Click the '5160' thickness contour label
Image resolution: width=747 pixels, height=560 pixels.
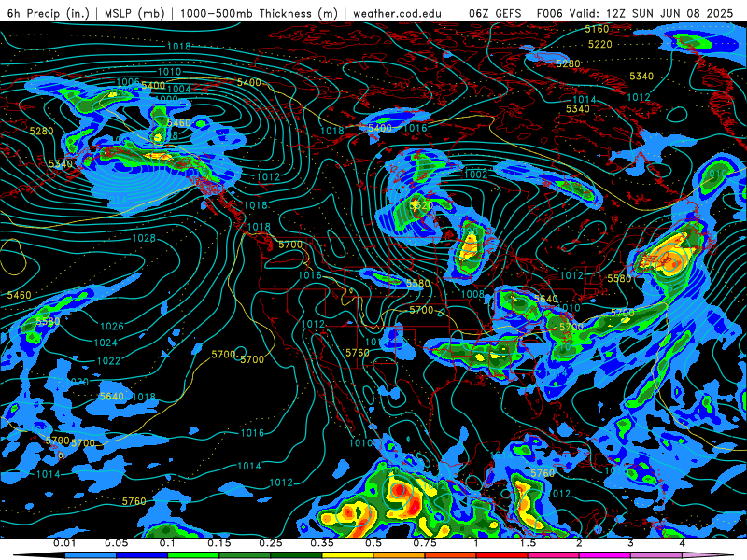tap(597, 29)
